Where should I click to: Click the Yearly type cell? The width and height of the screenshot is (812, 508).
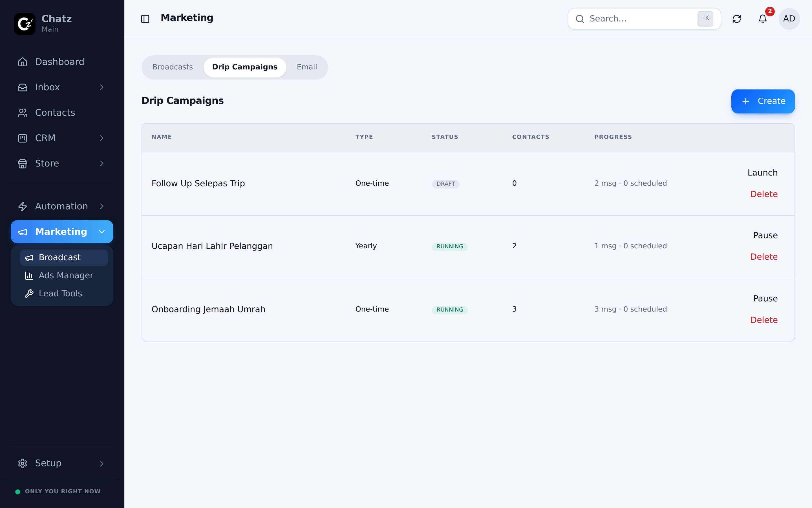point(366,246)
